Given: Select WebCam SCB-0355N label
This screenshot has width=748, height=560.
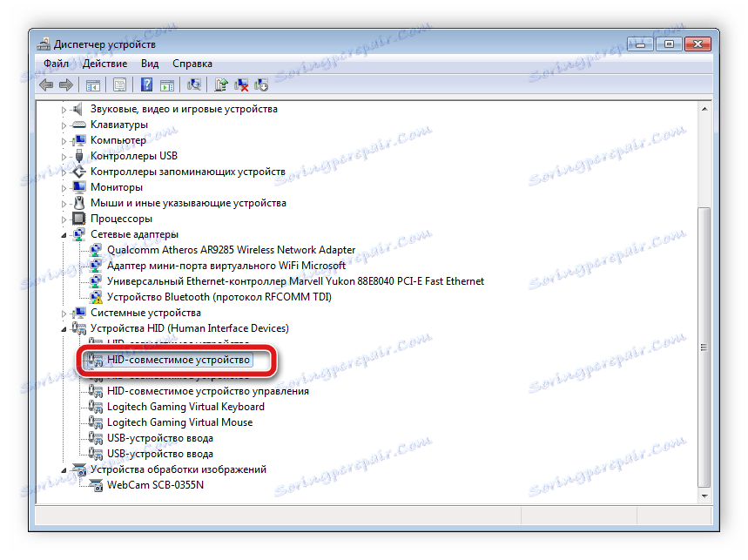Looking at the screenshot, I should click(x=155, y=485).
